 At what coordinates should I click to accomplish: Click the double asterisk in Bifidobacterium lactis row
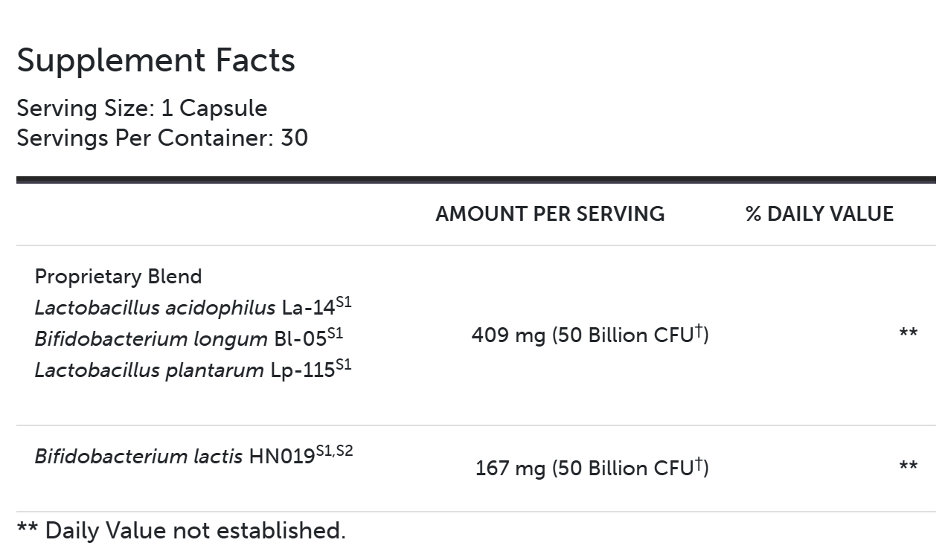(908, 467)
